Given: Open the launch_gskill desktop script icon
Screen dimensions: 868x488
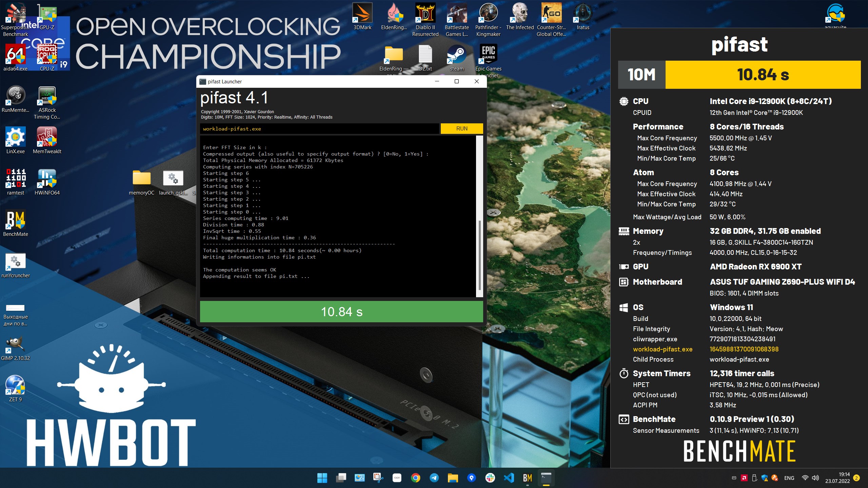Looking at the screenshot, I should click(173, 182).
